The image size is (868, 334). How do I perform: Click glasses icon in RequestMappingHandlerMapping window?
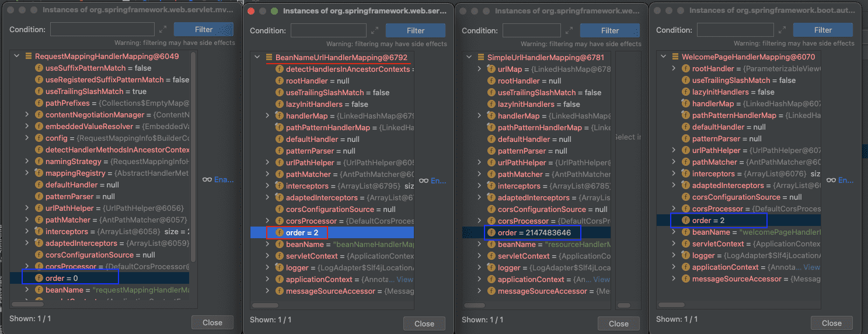coord(207,180)
